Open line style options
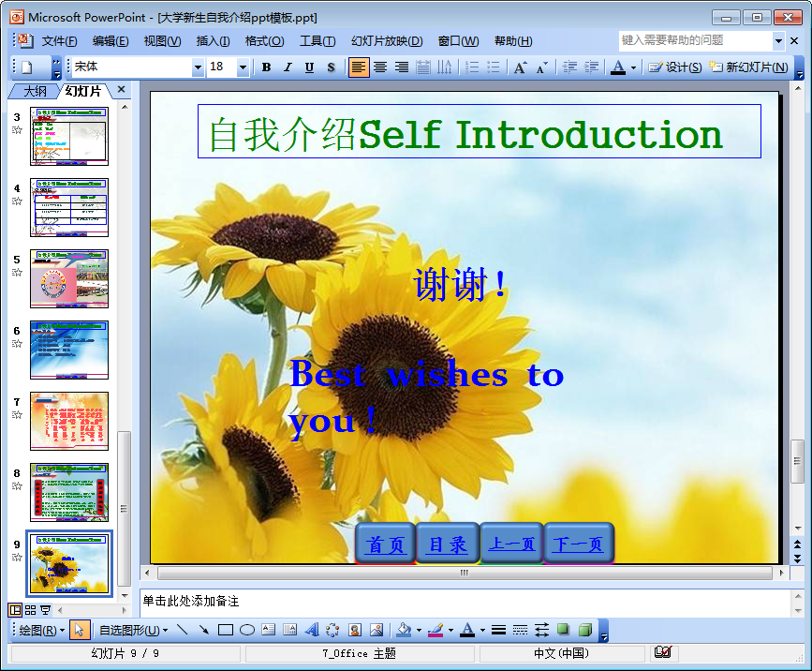Screen dimensions: 812x671 click(x=498, y=630)
